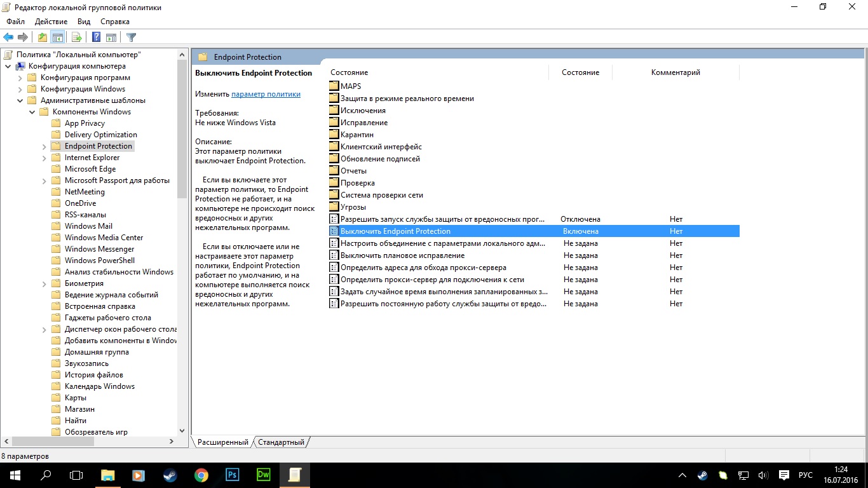The image size is (868, 488).
Task: Select Выключить плановое исправление policy setting
Action: [x=402, y=255]
